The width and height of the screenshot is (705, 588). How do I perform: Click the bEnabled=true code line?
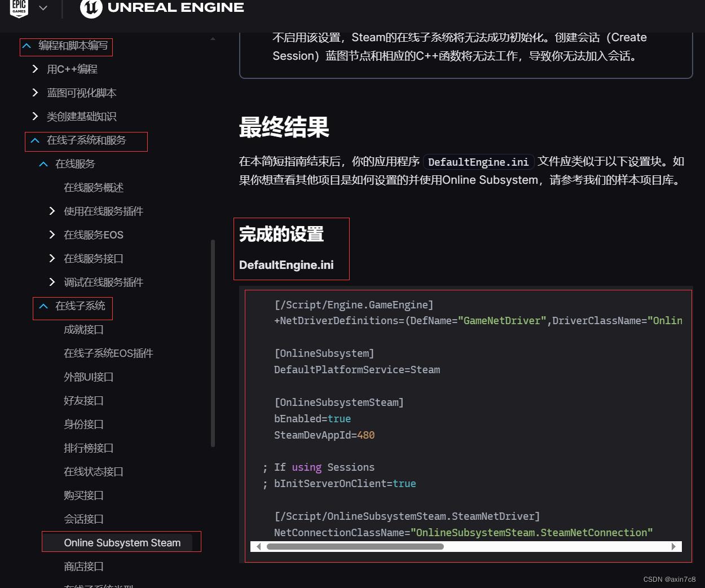pyautogui.click(x=312, y=419)
